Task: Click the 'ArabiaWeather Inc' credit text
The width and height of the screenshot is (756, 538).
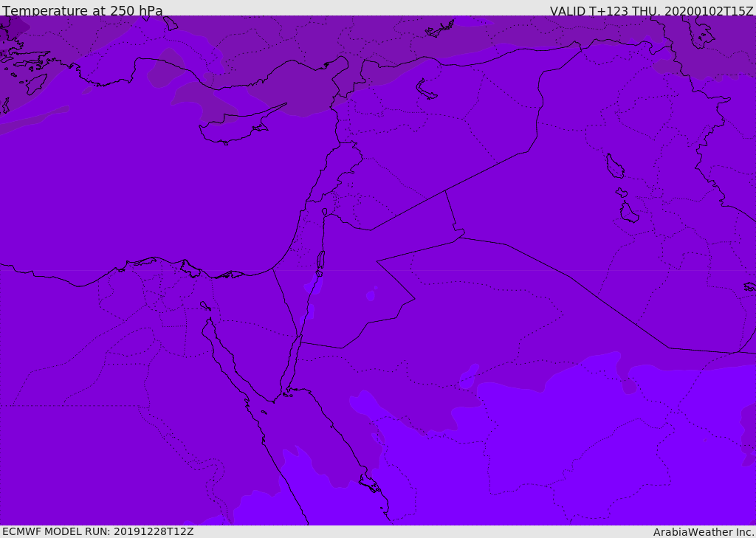Action: 703,532
